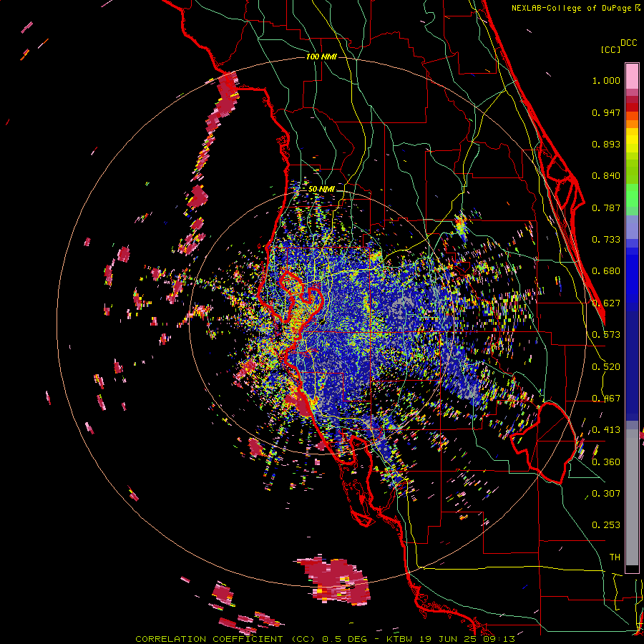The width and height of the screenshot is (644, 644).
Task: Select the 1.000 scale value
Action: pyautogui.click(x=606, y=80)
